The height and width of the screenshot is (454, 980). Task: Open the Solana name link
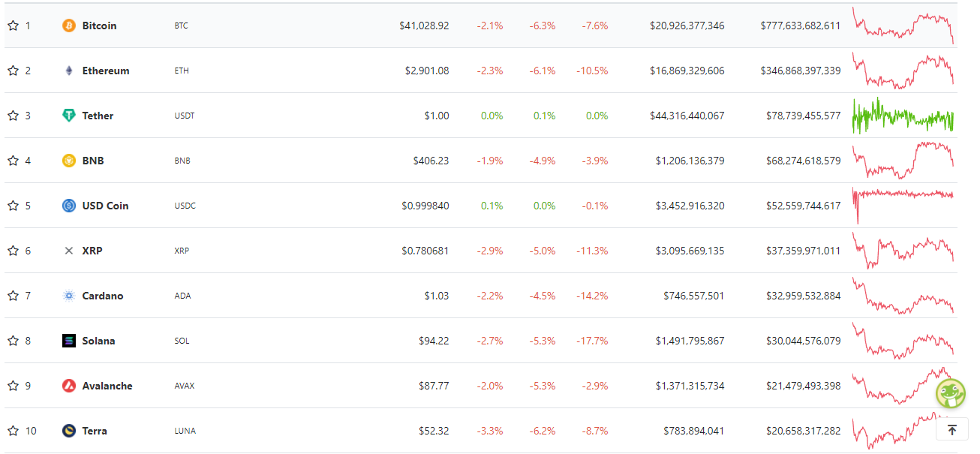(99, 341)
